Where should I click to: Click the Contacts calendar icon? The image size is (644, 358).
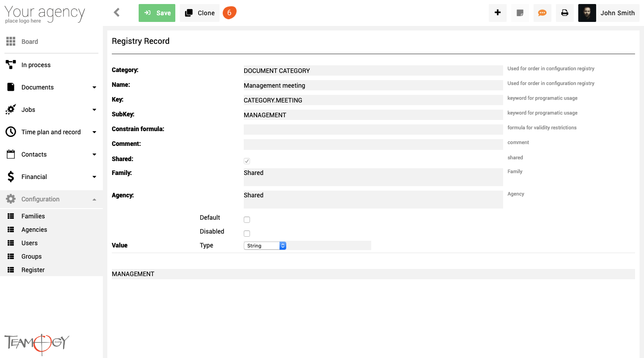click(x=11, y=154)
